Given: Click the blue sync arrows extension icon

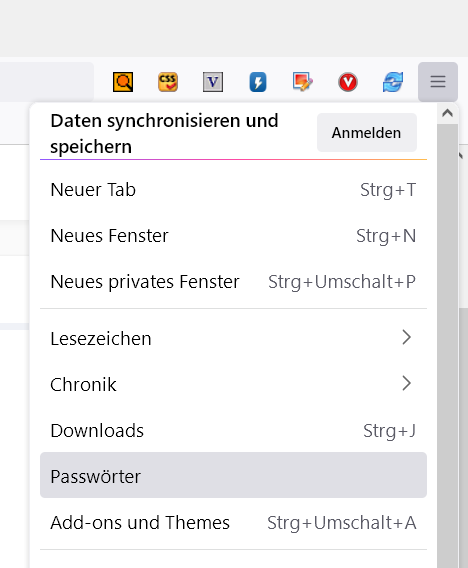Looking at the screenshot, I should pyautogui.click(x=393, y=82).
